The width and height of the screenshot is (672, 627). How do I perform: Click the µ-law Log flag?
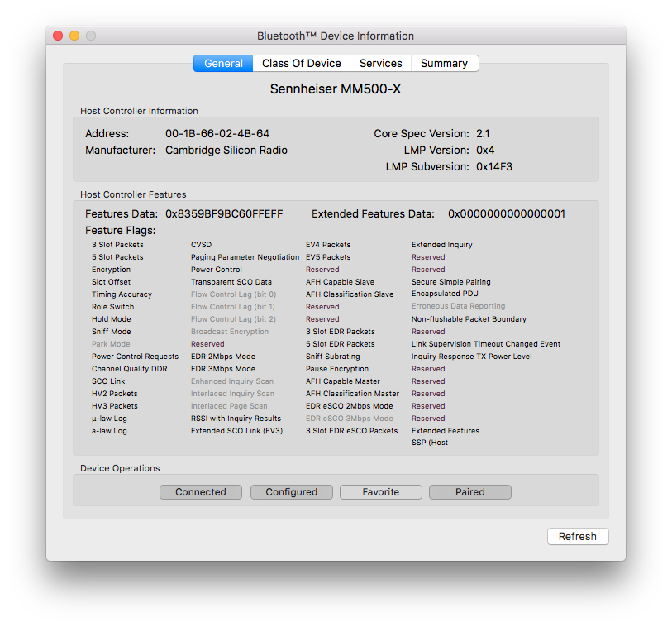pyautogui.click(x=109, y=419)
